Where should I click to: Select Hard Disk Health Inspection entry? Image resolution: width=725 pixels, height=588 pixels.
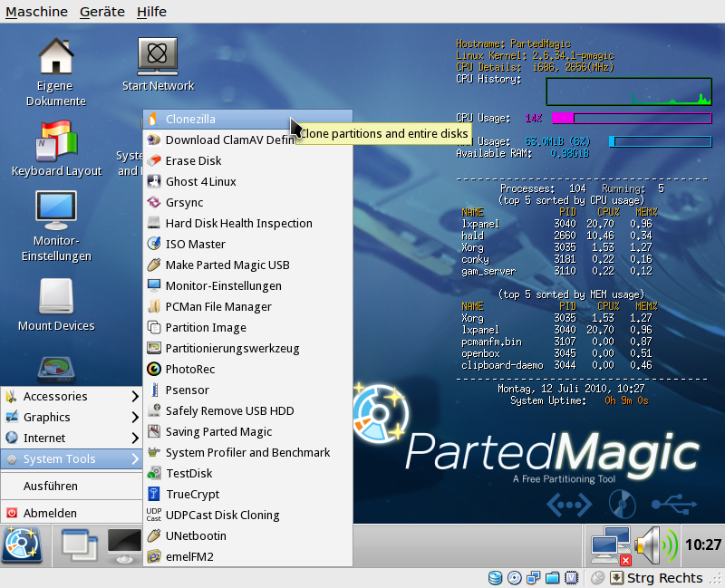[238, 223]
